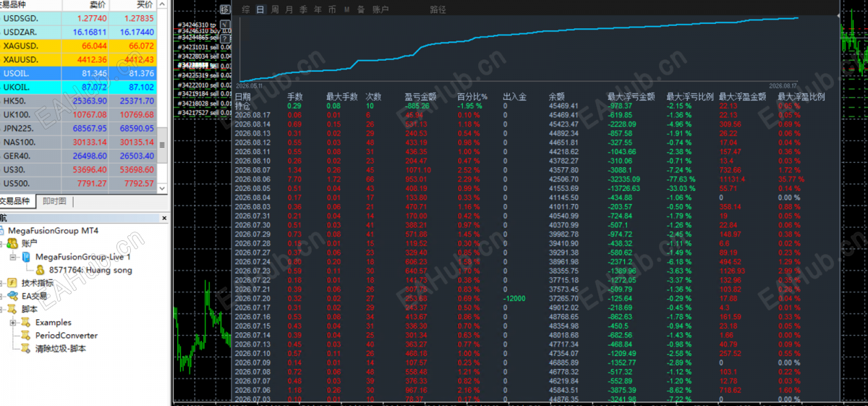Click the 清除垃圾-脚本 script icon
The width and height of the screenshot is (868, 406).
25,348
